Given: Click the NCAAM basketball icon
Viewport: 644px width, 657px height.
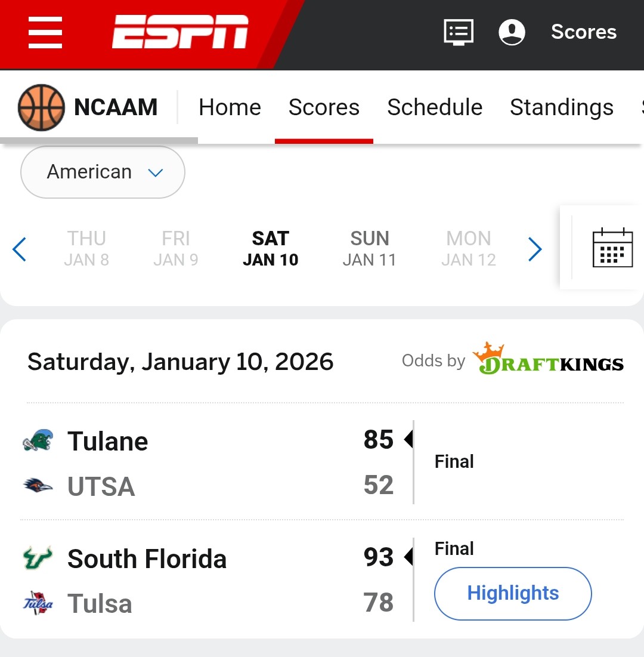Looking at the screenshot, I should 41,107.
